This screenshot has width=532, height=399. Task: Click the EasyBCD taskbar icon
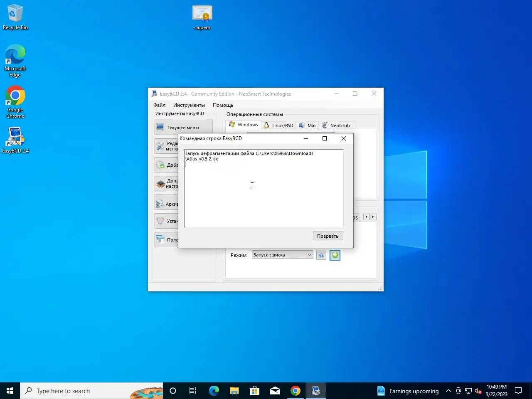tap(316, 391)
